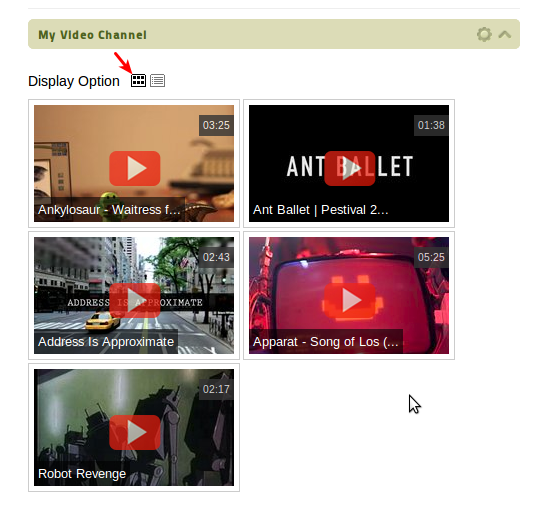
Task: Click the 'Robot Revenge' title caption
Action: point(82,474)
